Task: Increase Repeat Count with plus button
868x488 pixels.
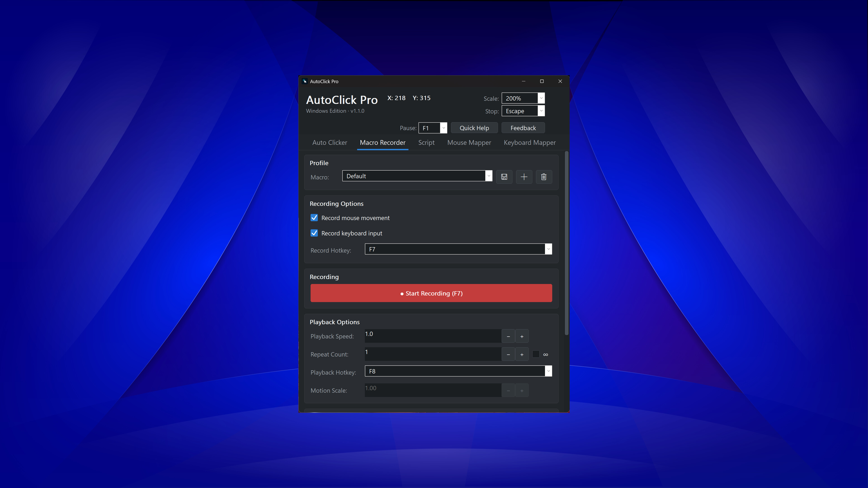Action: (522, 354)
